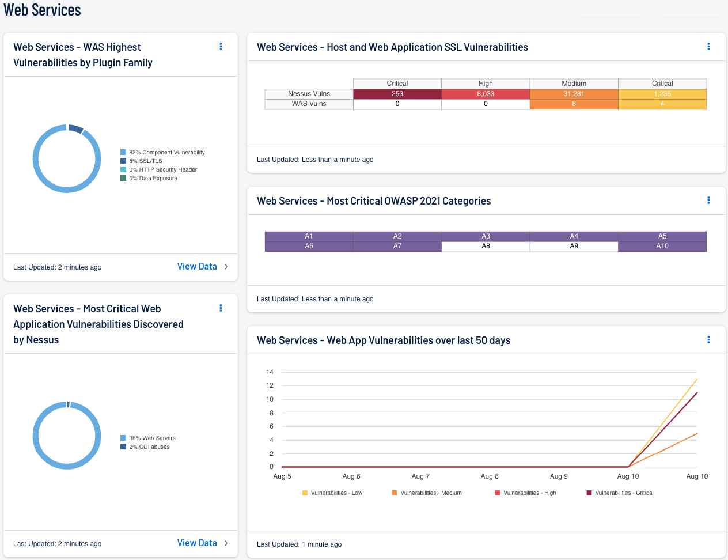Select the WAS Vulns Medium cell 8
Viewport: 728px width, 560px height.
[x=574, y=104]
